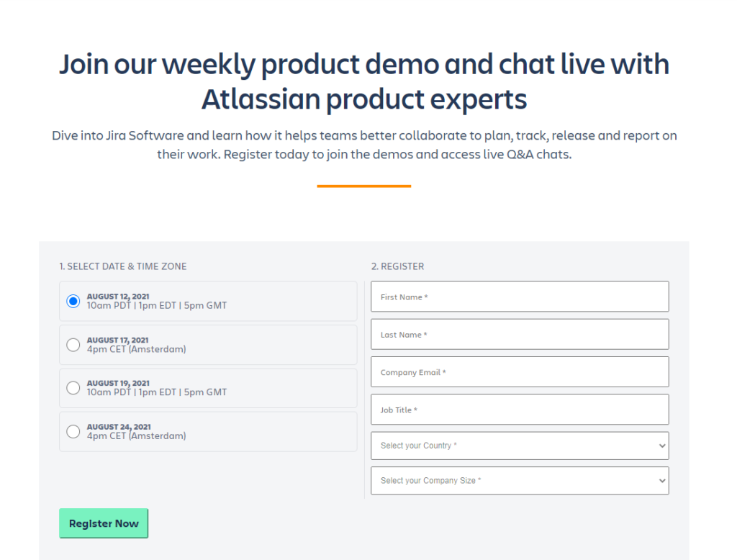Pick the August 19, 2021 time slot
Screen dimensions: 737x560
tap(73, 388)
